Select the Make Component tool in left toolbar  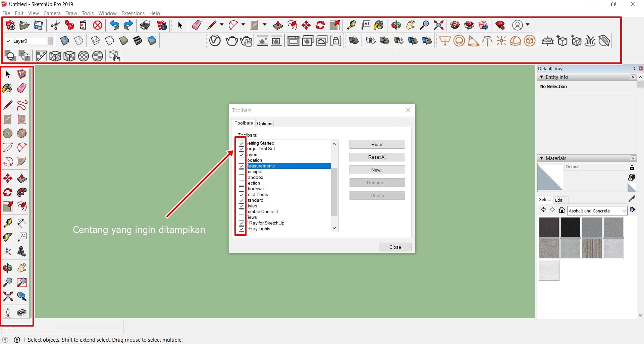(x=22, y=74)
